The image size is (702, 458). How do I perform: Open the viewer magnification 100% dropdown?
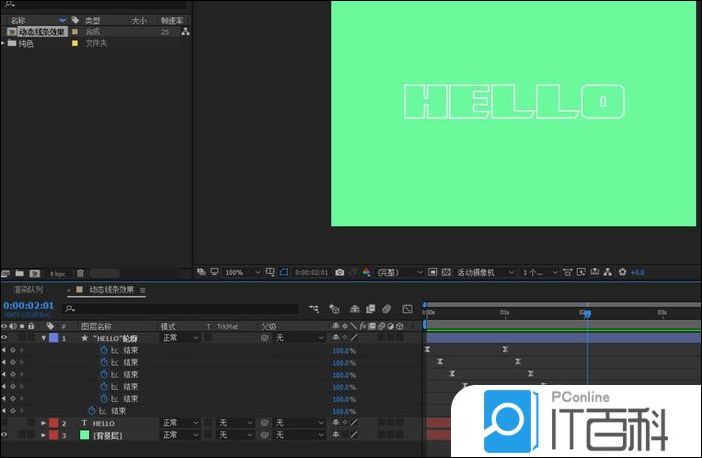point(241,272)
